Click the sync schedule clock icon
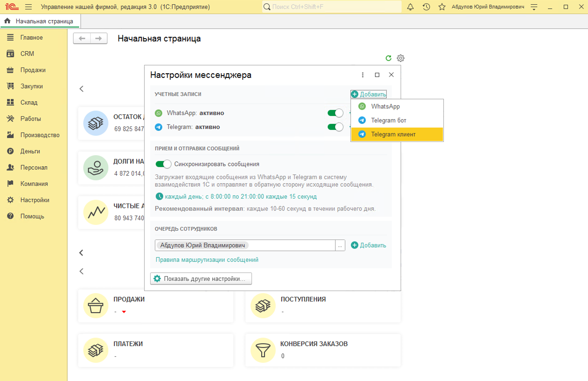Screen dimensions: 588x381 (159, 197)
